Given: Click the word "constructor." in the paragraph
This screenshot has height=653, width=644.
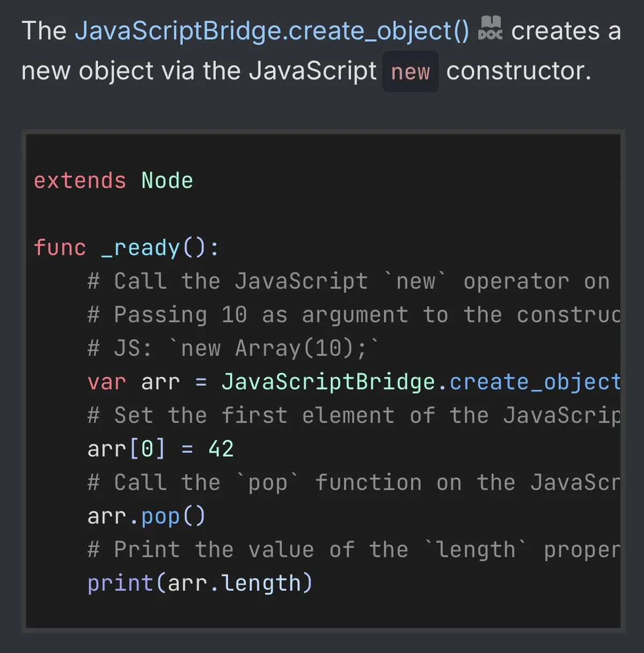Looking at the screenshot, I should 519,71.
